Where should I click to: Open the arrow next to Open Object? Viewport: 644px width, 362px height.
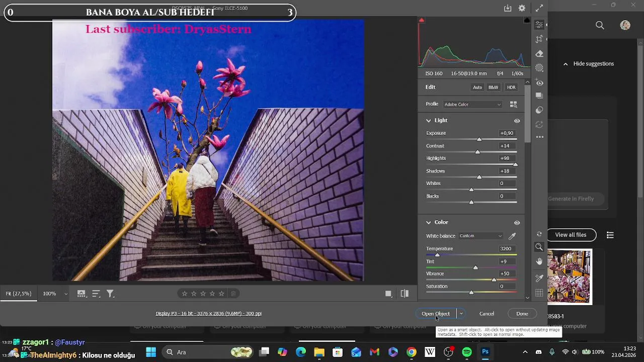point(461,314)
